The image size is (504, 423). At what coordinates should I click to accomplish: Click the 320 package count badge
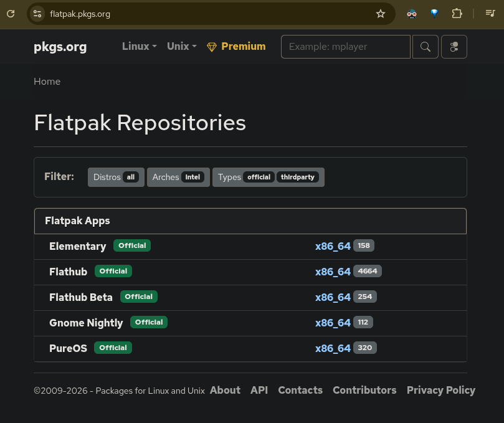click(x=365, y=348)
